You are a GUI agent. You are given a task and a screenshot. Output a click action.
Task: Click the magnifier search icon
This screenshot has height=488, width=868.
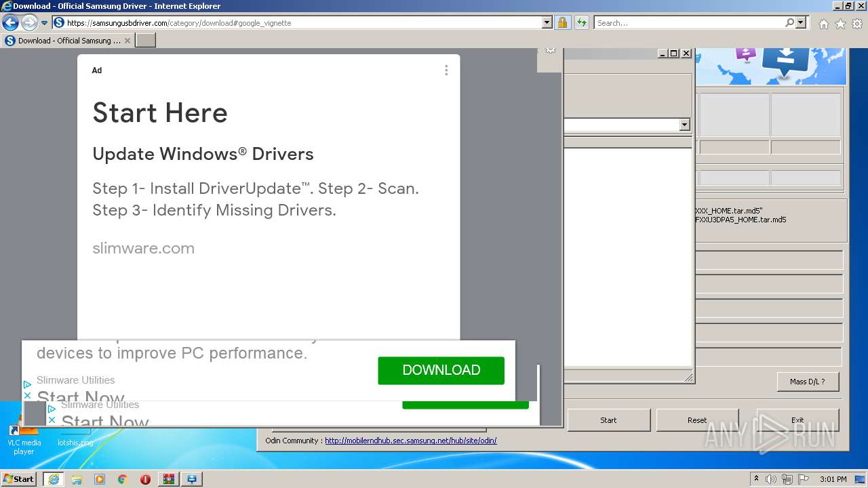[x=789, y=22]
